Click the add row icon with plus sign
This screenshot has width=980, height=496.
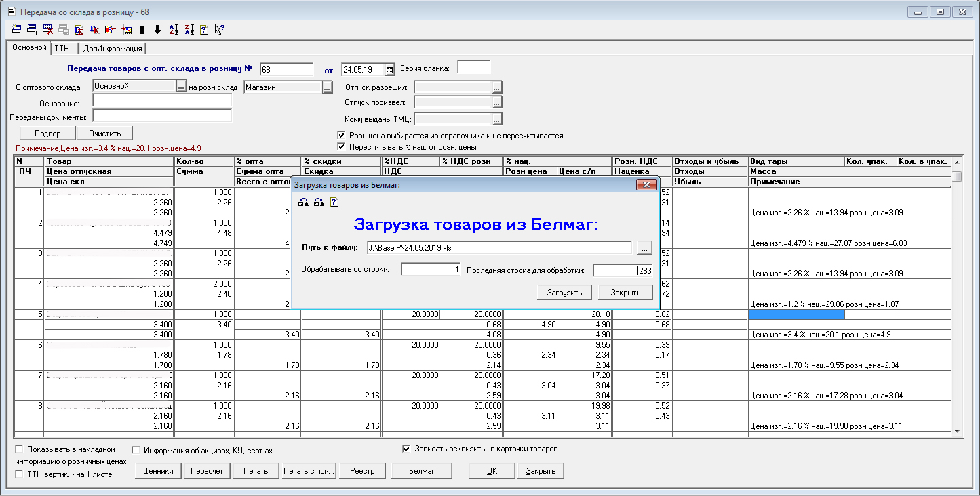click(32, 29)
